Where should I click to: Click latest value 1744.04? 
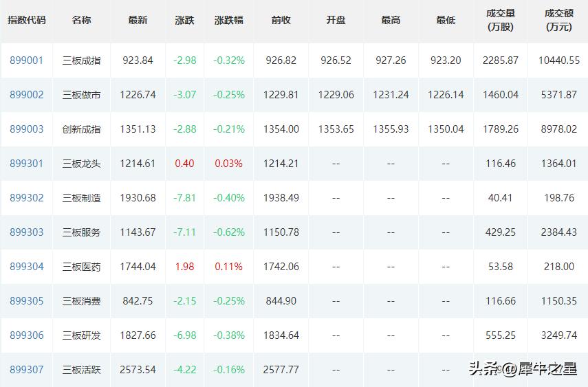138,267
